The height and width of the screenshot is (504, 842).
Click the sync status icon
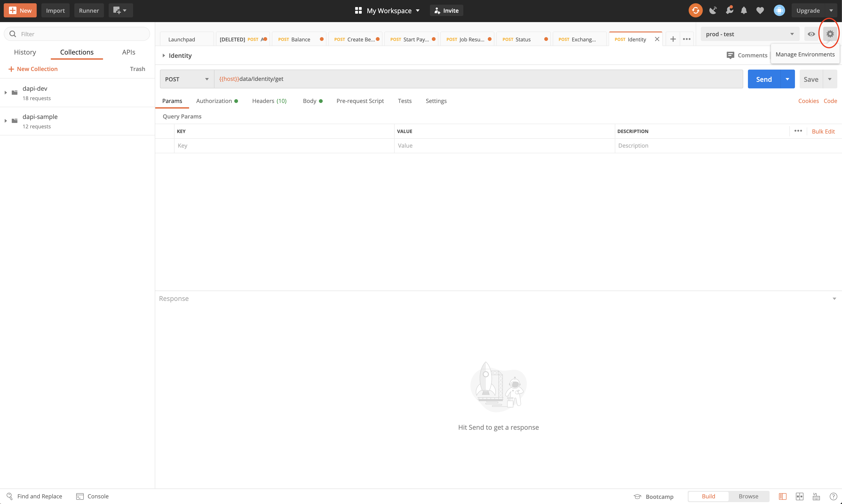tap(695, 11)
